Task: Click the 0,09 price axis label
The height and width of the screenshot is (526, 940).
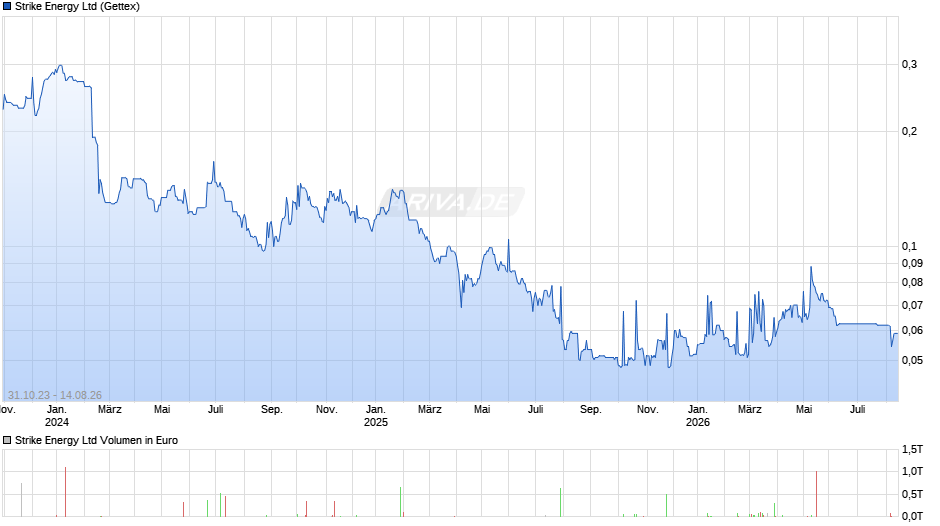Action: click(912, 263)
